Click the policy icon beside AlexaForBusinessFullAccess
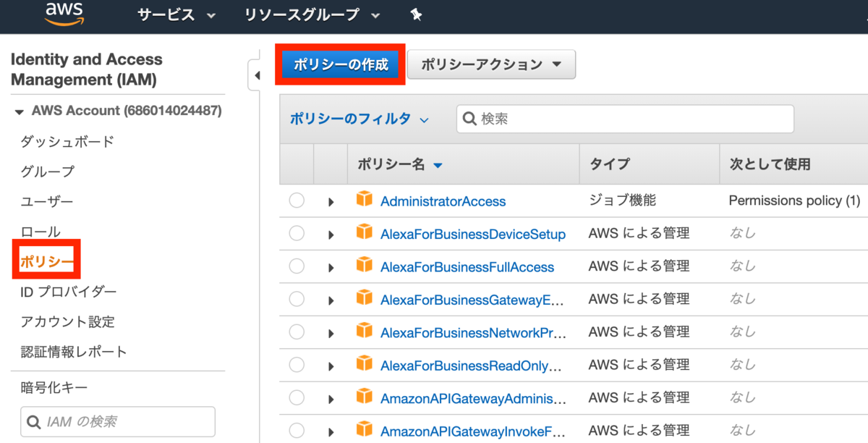Viewport: 868px width, 443px height. [365, 266]
